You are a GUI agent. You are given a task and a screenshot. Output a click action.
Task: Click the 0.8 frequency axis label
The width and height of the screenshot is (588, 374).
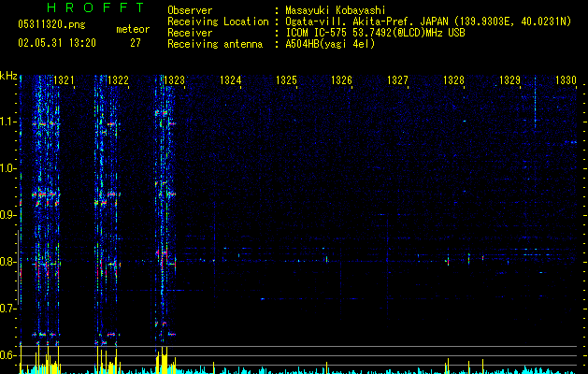tap(8, 262)
